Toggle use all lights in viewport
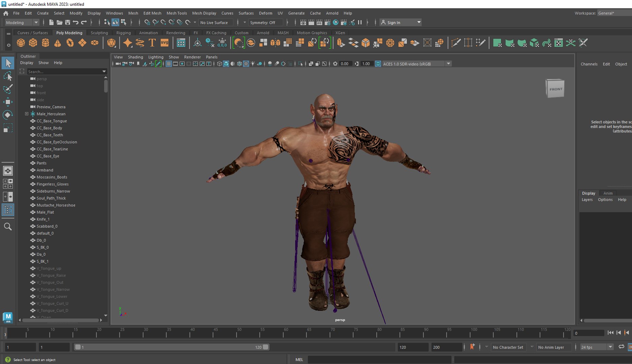Image resolution: width=632 pixels, height=364 pixels. point(253,64)
